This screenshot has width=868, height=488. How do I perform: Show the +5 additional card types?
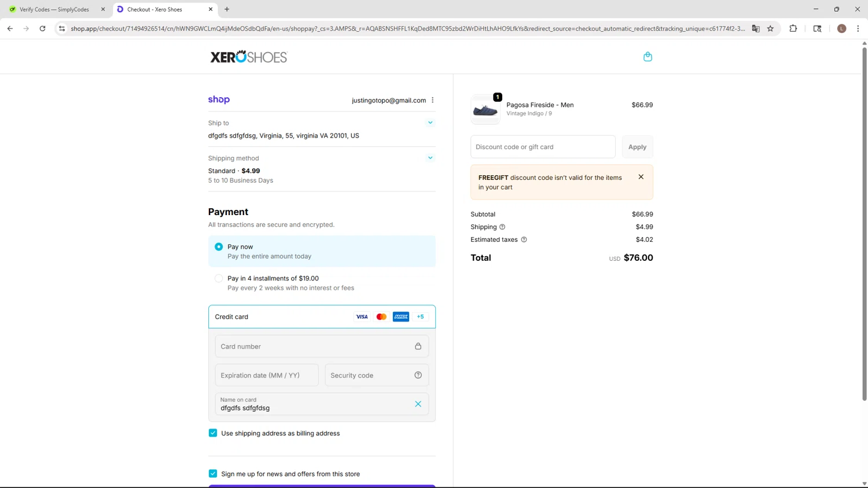coord(420,317)
